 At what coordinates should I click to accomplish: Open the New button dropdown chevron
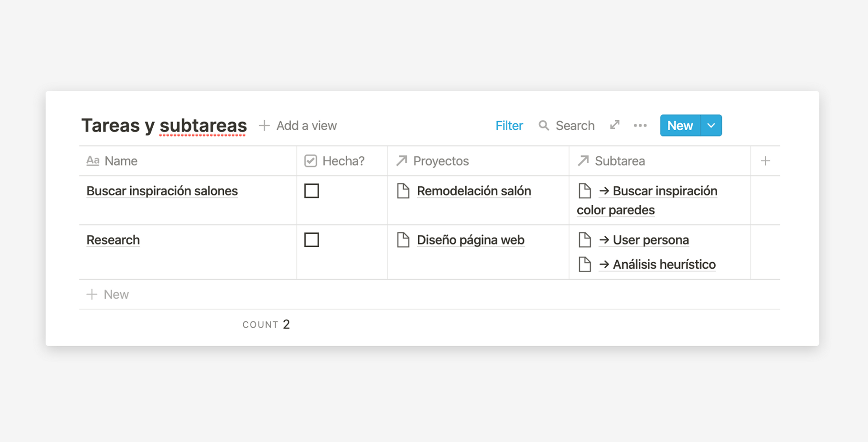[x=711, y=125]
